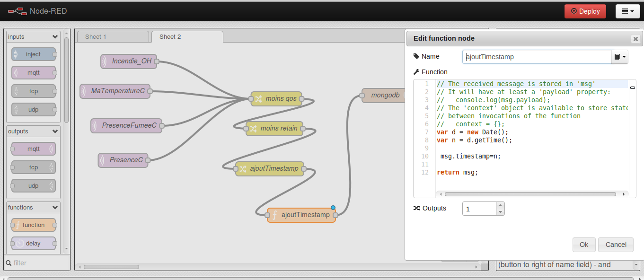Image resolution: width=644 pixels, height=280 pixels.
Task: Click the 'Edit function node' dialog title
Action: tap(444, 38)
